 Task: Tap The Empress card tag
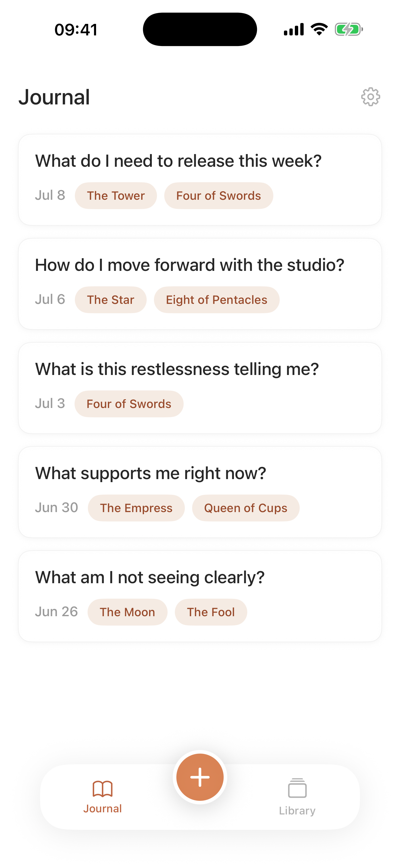[x=136, y=508]
